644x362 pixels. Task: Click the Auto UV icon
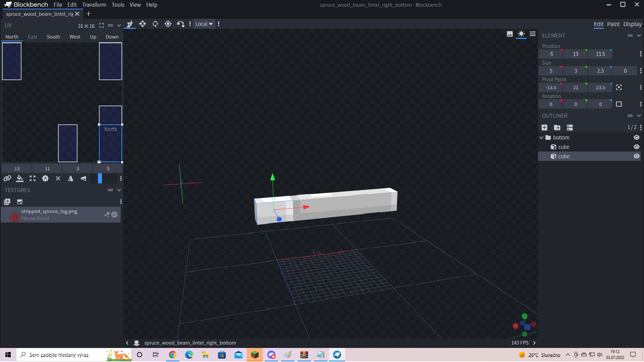45,178
